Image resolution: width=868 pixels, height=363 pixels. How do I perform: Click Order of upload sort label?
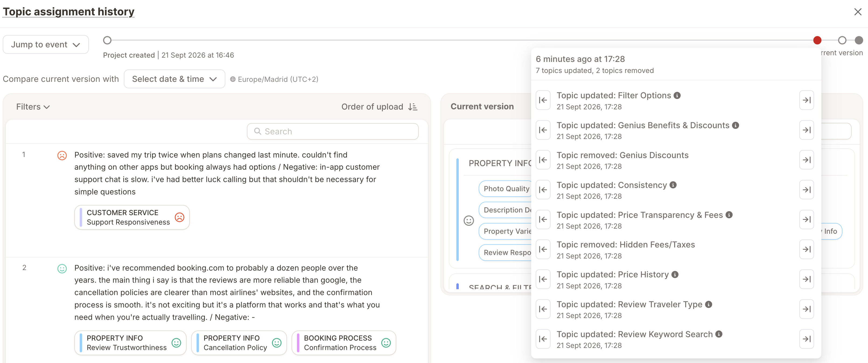372,107
